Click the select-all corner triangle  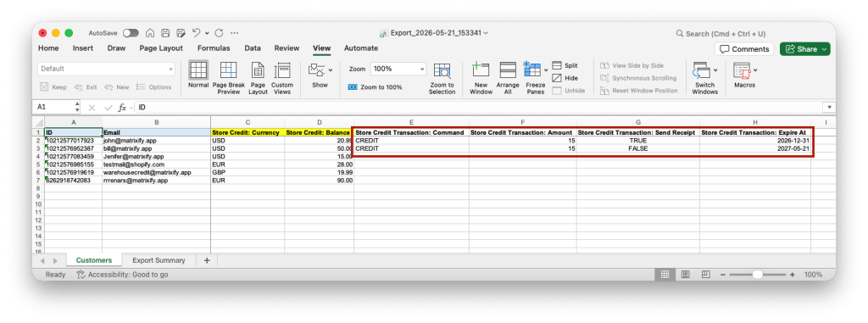39,122
